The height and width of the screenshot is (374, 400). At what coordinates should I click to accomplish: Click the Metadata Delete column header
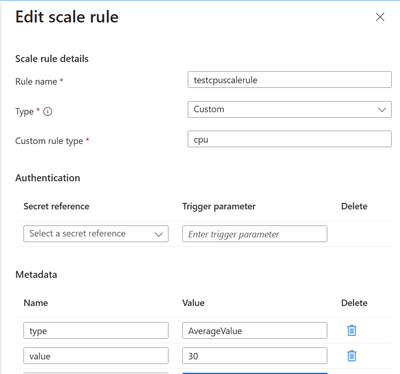[354, 303]
